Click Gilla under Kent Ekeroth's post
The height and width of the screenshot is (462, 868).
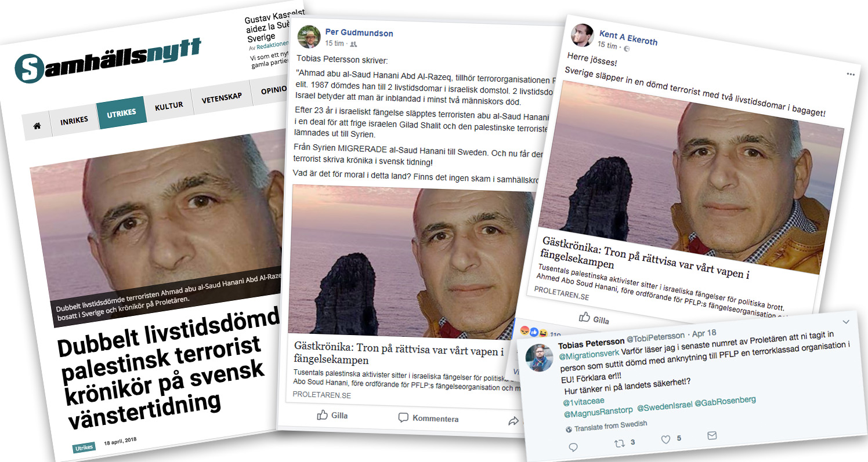(x=594, y=318)
